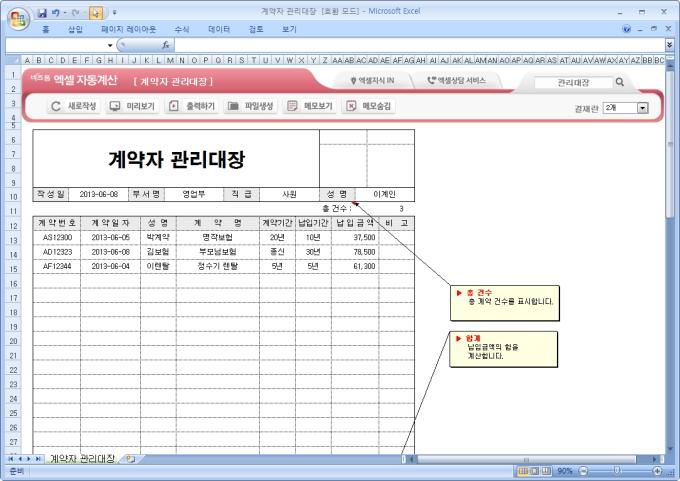Click the 총 건수 memo note
This screenshot has height=481, width=680.
pyautogui.click(x=505, y=303)
